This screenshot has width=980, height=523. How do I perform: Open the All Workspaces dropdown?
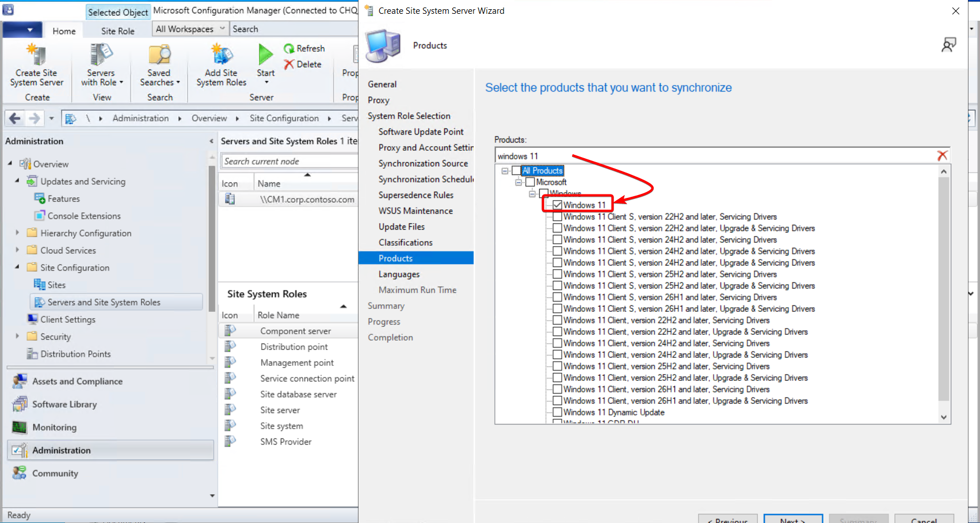click(190, 29)
